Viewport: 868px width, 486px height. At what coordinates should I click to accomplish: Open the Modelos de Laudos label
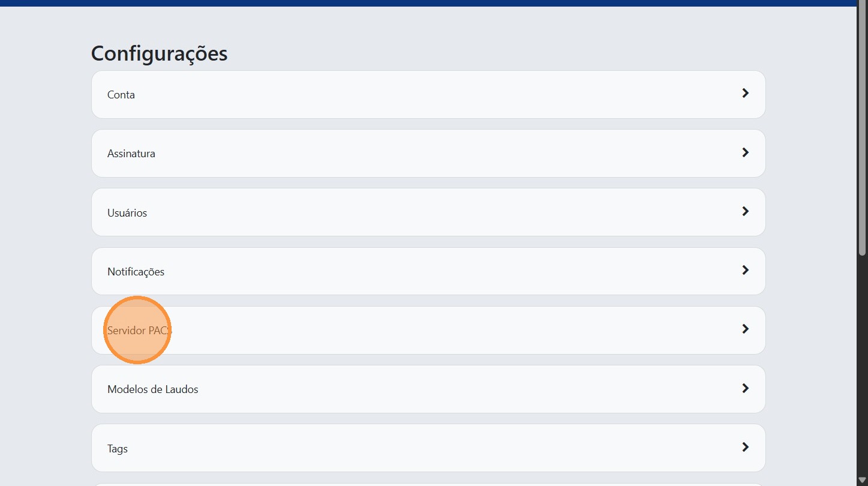click(x=153, y=389)
